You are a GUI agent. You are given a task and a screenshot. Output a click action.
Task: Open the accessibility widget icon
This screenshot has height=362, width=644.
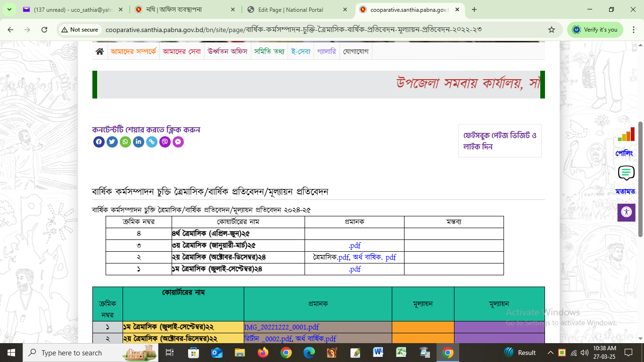click(x=626, y=212)
